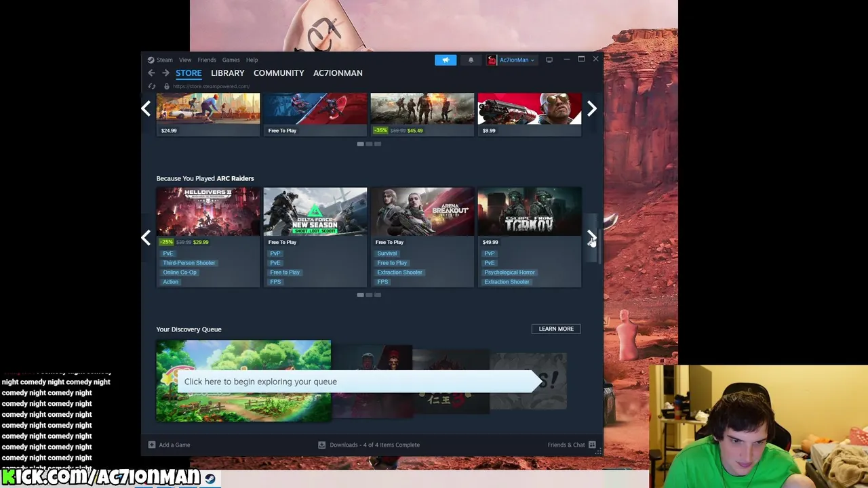Open the AC7IONMAN profile tab
Viewport: 868px width, 488px height.
(x=338, y=73)
